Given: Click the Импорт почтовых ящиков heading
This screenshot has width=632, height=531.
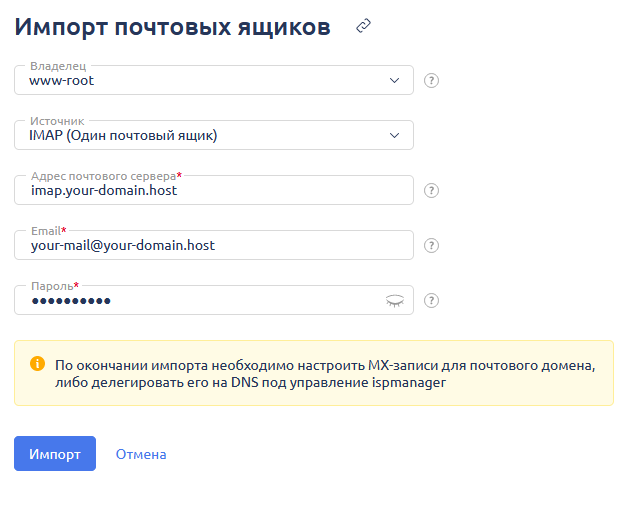Looking at the screenshot, I should tap(173, 27).
